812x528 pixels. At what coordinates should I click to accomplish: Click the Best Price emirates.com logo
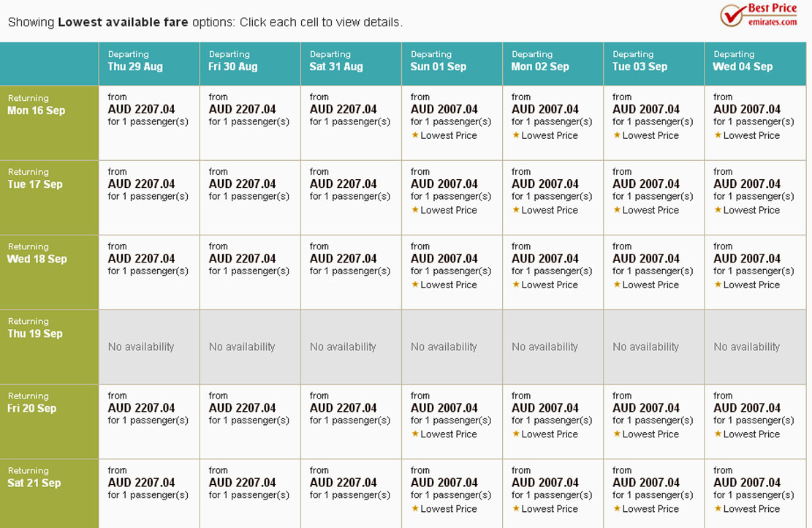click(x=759, y=15)
